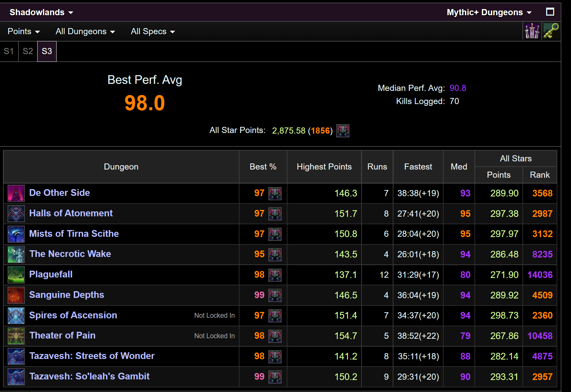Click Not Locked In on Spires row
This screenshot has height=392, width=571.
click(x=215, y=315)
